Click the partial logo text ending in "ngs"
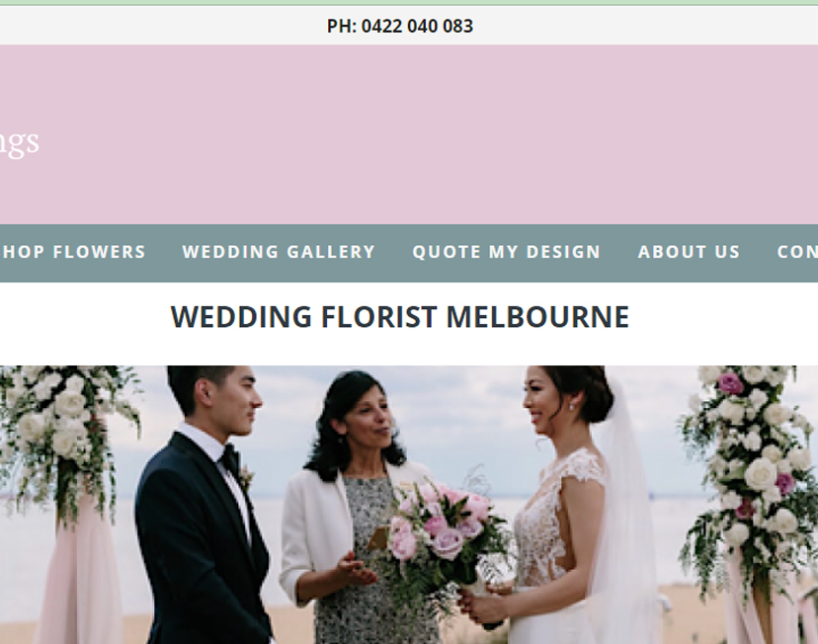This screenshot has height=644, width=818. 20,142
